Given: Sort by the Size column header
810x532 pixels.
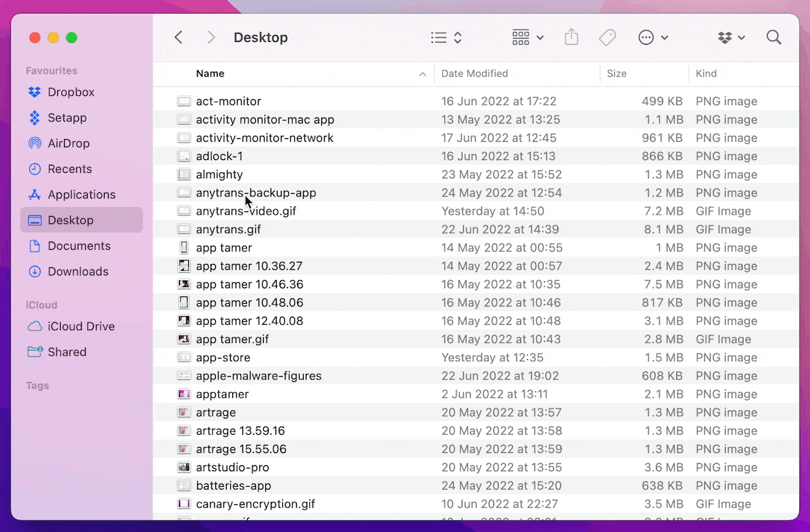Looking at the screenshot, I should (x=616, y=74).
